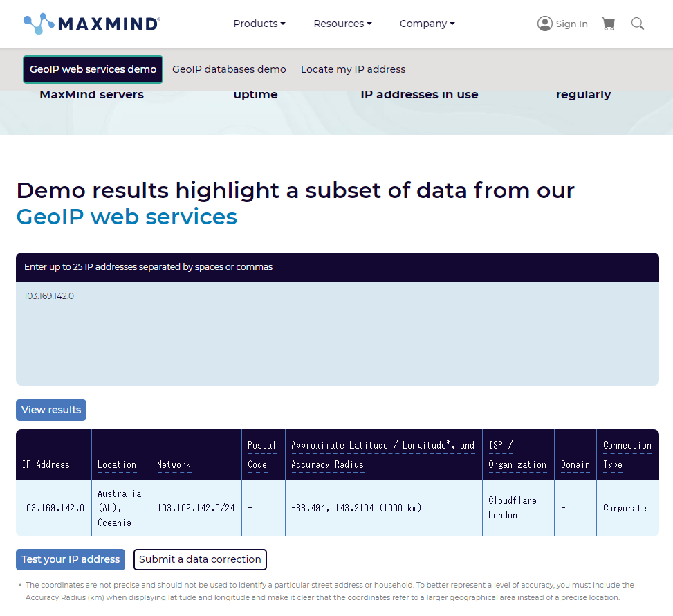Open the shopping cart icon
This screenshot has height=616, width=673.
click(x=608, y=24)
